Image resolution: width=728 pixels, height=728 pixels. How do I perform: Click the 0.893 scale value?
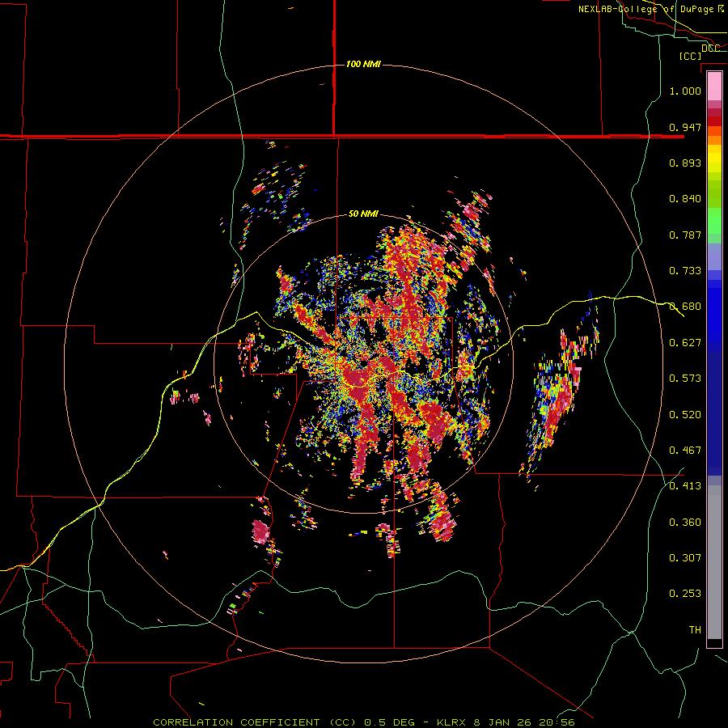click(x=685, y=163)
